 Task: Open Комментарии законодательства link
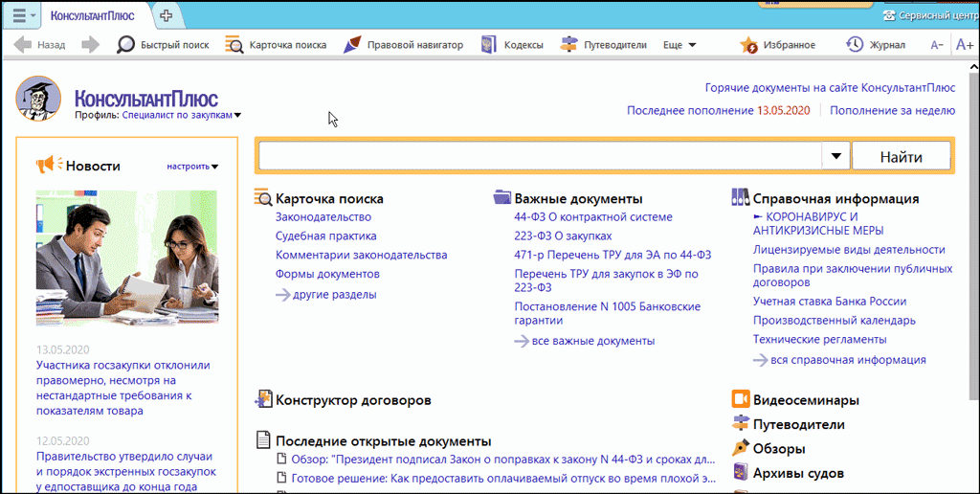click(x=361, y=255)
